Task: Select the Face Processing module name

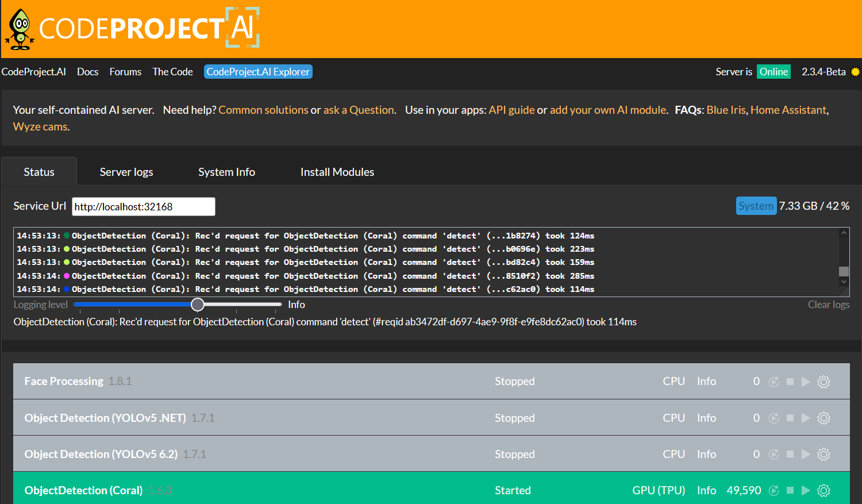Action: coord(64,381)
